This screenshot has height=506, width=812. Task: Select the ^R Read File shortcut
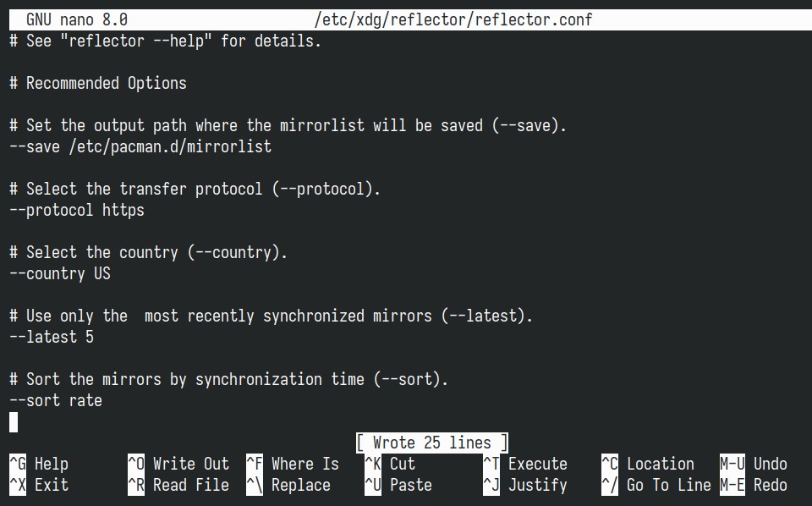click(x=178, y=485)
